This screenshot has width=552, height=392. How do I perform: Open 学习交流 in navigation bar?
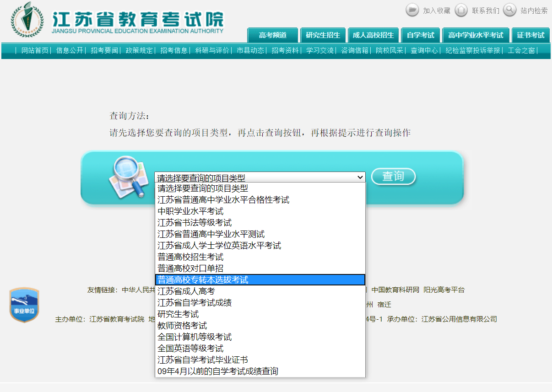[x=320, y=51]
